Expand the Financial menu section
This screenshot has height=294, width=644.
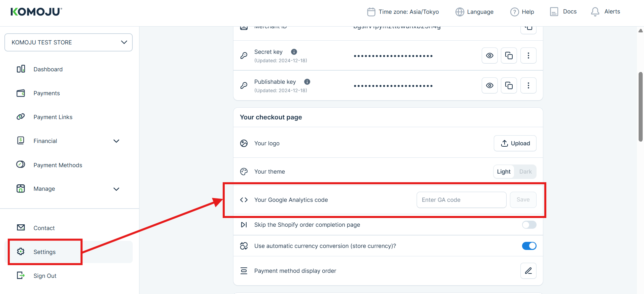(x=116, y=141)
